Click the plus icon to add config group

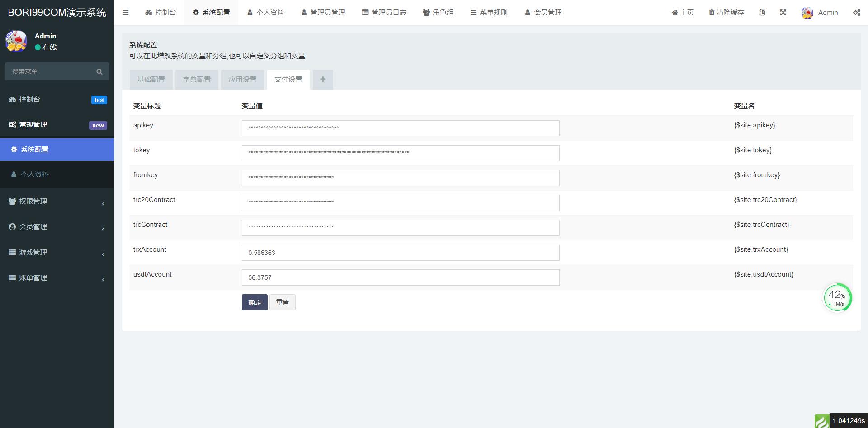tap(323, 80)
